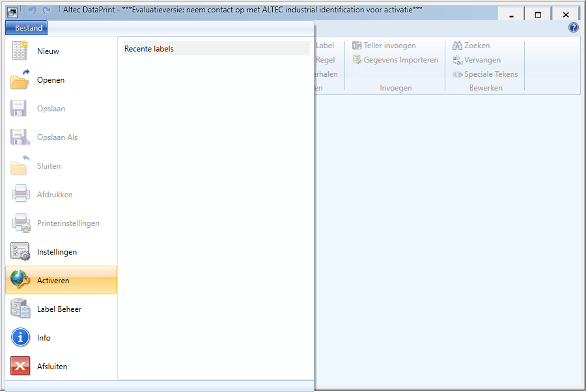Click the Gegevens Importeren database icon
Image resolution: width=586 pixels, height=392 pixels.
coord(357,59)
